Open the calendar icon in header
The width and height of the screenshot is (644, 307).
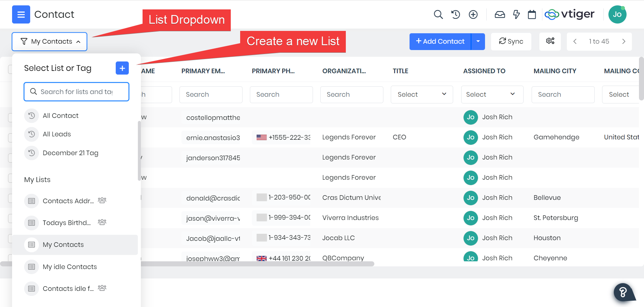point(532,14)
